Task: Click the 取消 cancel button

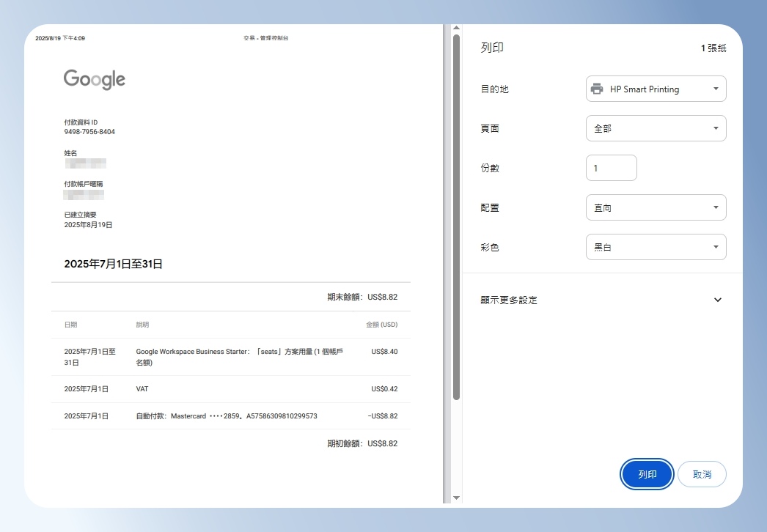Action: tap(702, 474)
